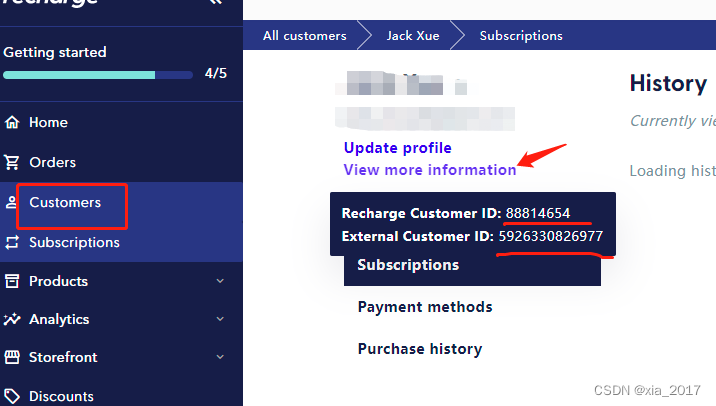Click the Products box icon
716x406 pixels.
click(12, 281)
